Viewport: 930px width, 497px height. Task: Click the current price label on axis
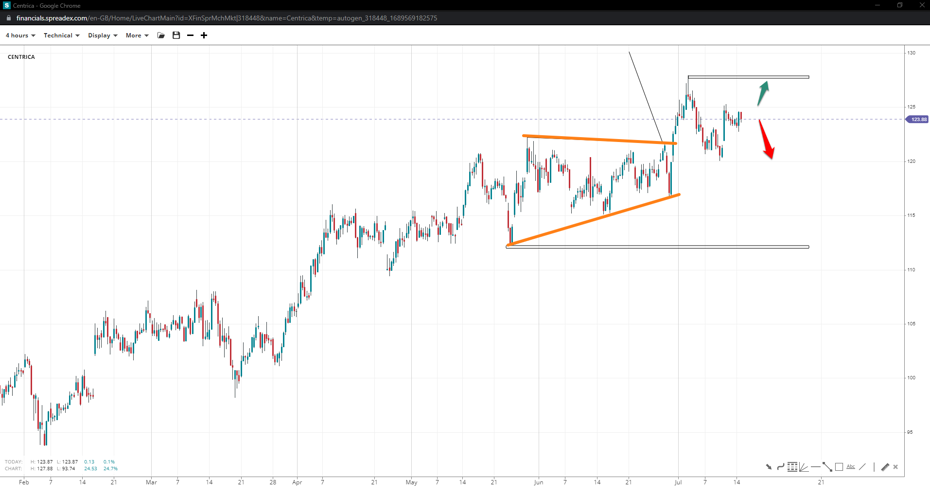pos(917,119)
